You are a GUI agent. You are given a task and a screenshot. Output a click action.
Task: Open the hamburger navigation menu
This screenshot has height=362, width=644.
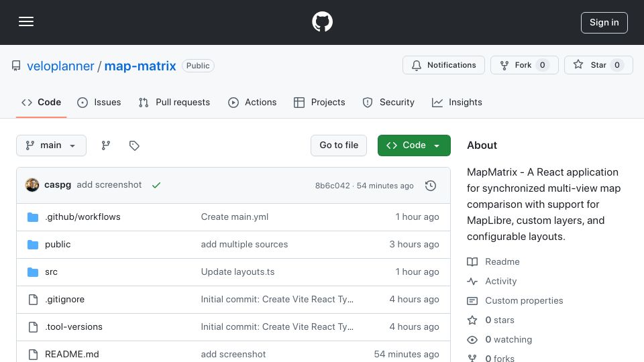tap(26, 21)
